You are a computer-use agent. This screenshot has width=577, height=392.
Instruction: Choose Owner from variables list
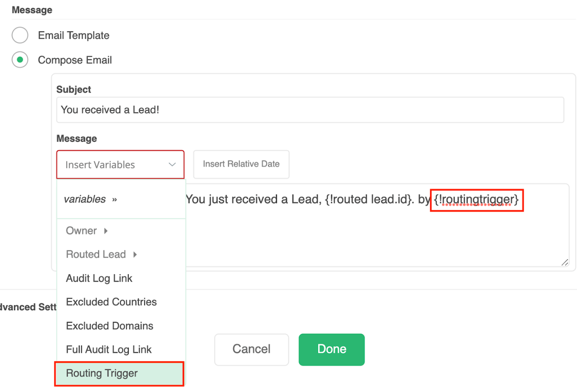click(82, 231)
